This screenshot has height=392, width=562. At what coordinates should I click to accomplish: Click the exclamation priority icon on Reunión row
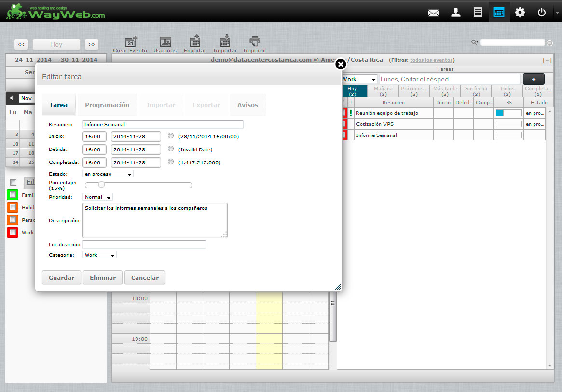pos(351,113)
